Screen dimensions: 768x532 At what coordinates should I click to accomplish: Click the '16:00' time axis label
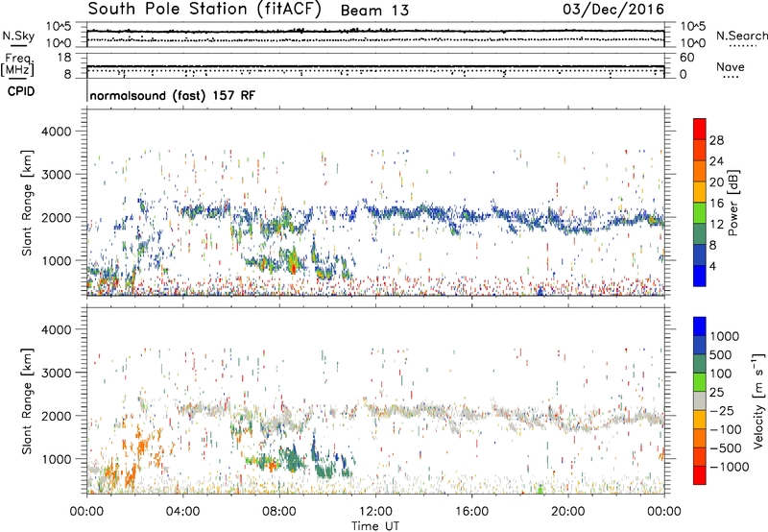(x=471, y=512)
